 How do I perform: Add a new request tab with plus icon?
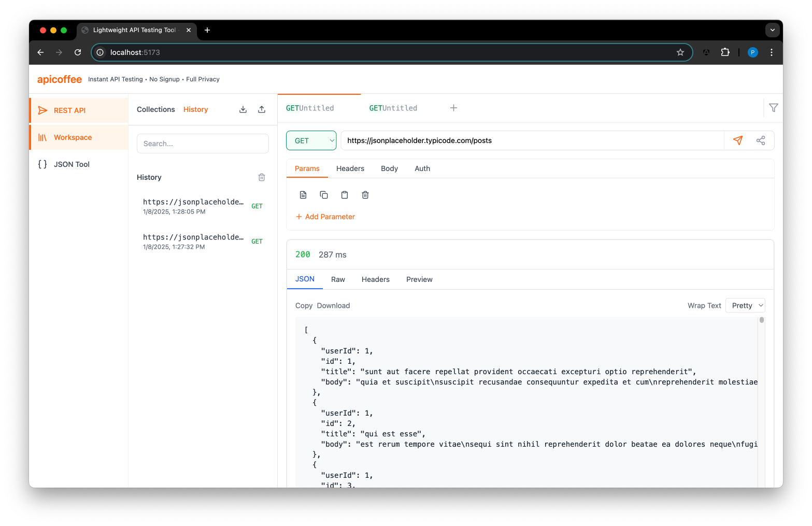(453, 108)
